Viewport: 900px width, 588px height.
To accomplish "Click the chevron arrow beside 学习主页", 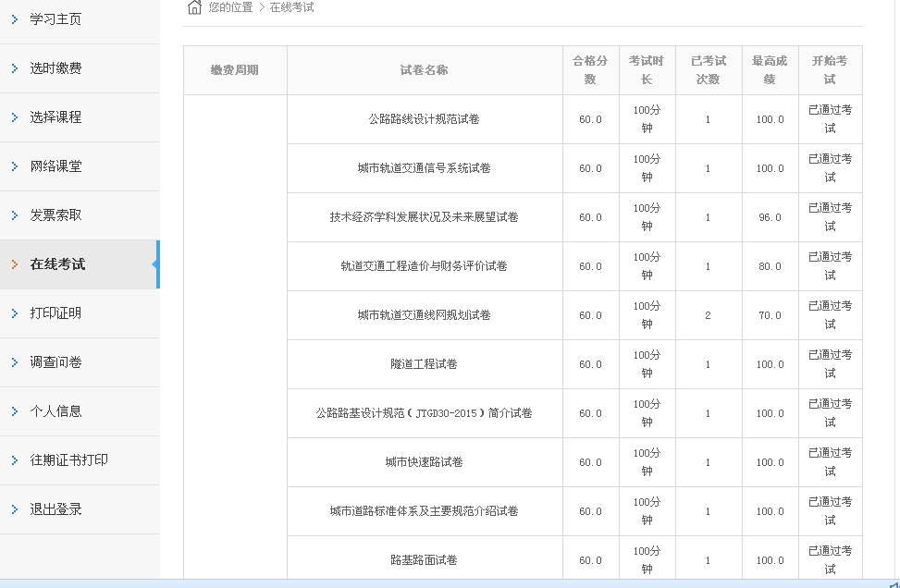I will coord(15,19).
